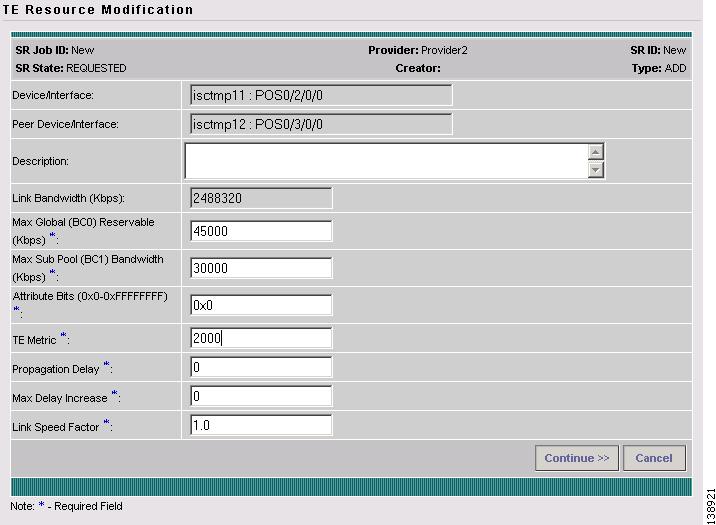Click the Cancel button
This screenshot has height=525, width=716.
[x=654, y=458]
